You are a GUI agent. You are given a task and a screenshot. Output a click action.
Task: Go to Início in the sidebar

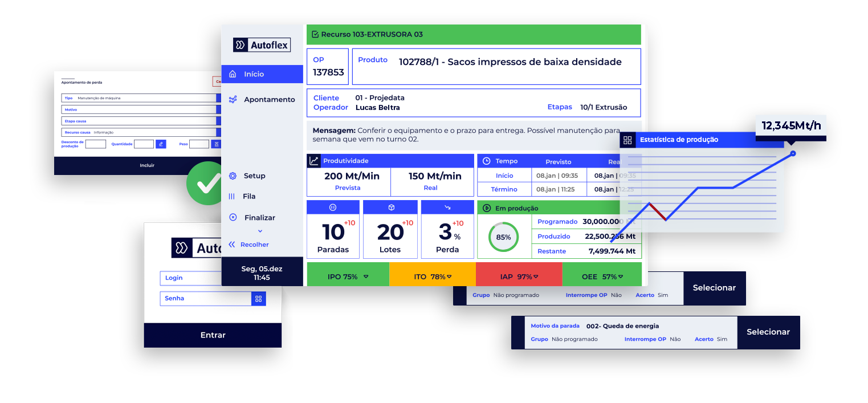click(262, 74)
